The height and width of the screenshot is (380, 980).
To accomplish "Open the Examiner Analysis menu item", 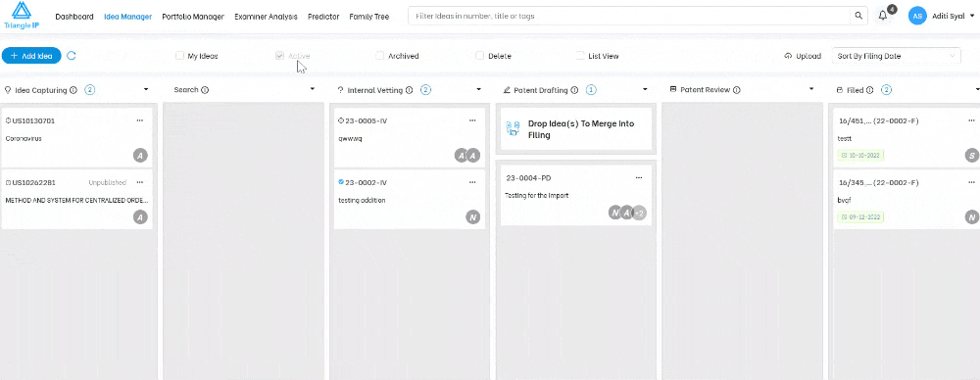I will point(266,17).
